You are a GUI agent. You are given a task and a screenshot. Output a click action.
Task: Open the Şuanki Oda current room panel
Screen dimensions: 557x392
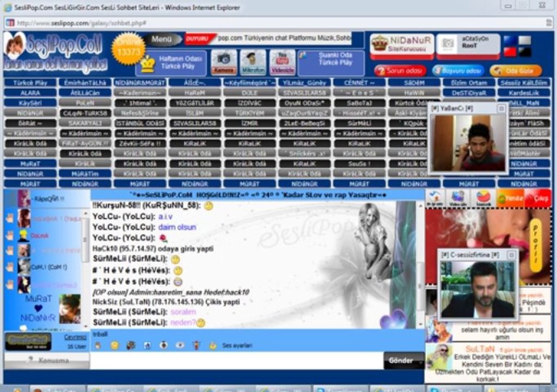331,63
